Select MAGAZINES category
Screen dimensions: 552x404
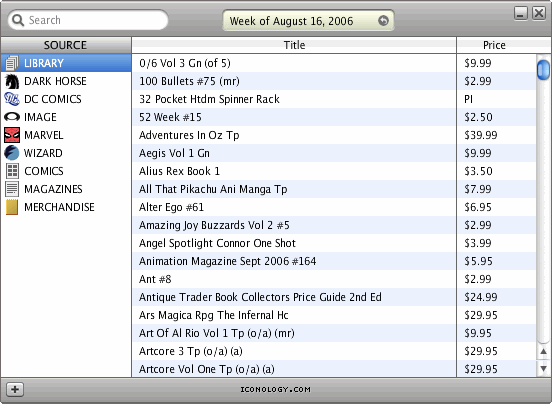(x=66, y=189)
